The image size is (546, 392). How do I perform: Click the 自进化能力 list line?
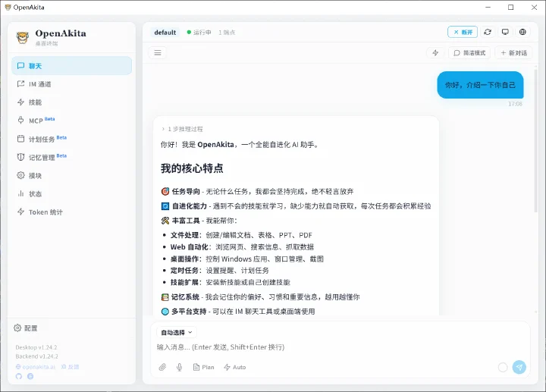pyautogui.click(x=296, y=206)
